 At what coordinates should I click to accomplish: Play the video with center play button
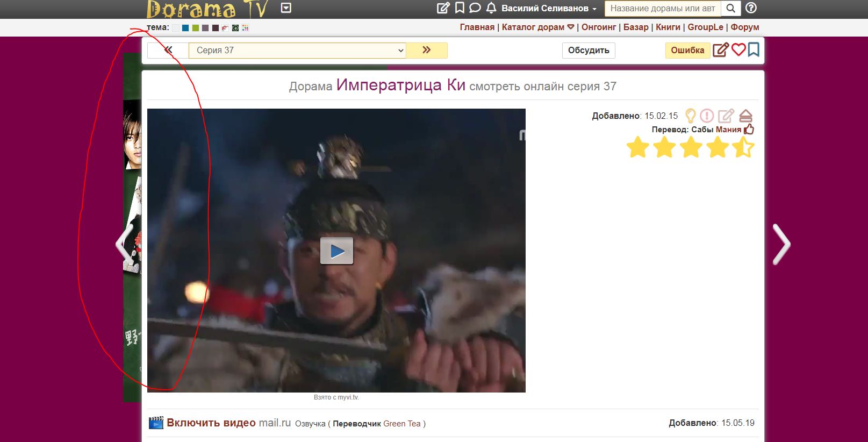coord(336,251)
